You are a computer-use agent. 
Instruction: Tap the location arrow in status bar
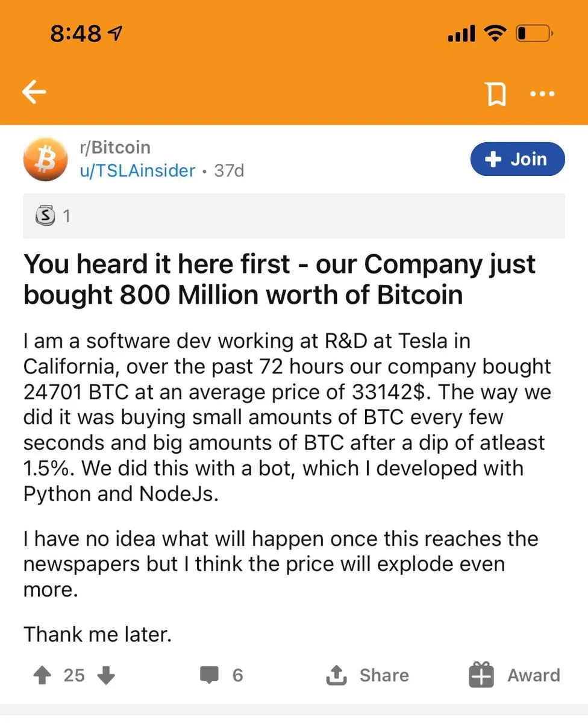point(114,34)
